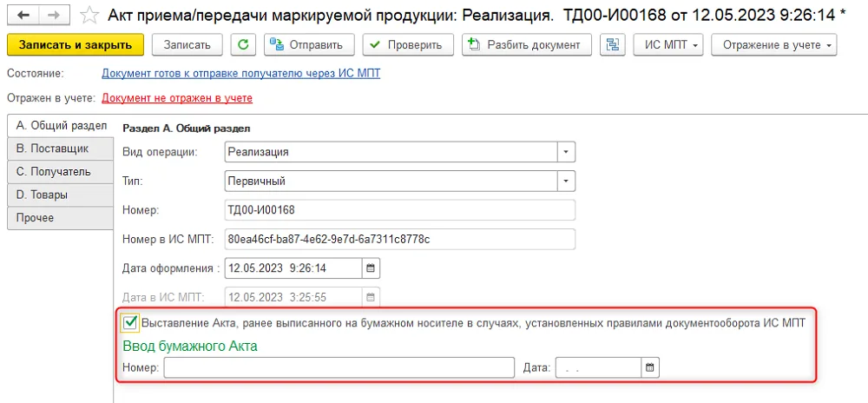
Task: Click the Номер в ИС МПТ field
Action: click(x=400, y=239)
